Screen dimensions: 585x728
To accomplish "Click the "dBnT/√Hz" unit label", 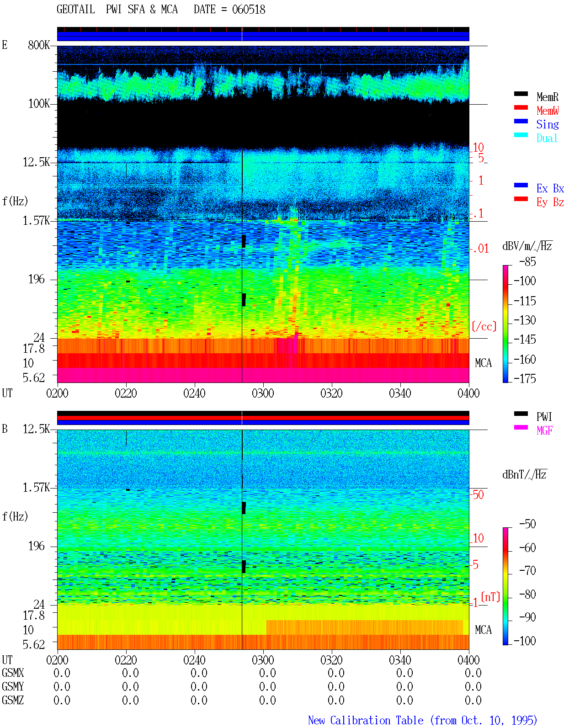I will click(525, 474).
